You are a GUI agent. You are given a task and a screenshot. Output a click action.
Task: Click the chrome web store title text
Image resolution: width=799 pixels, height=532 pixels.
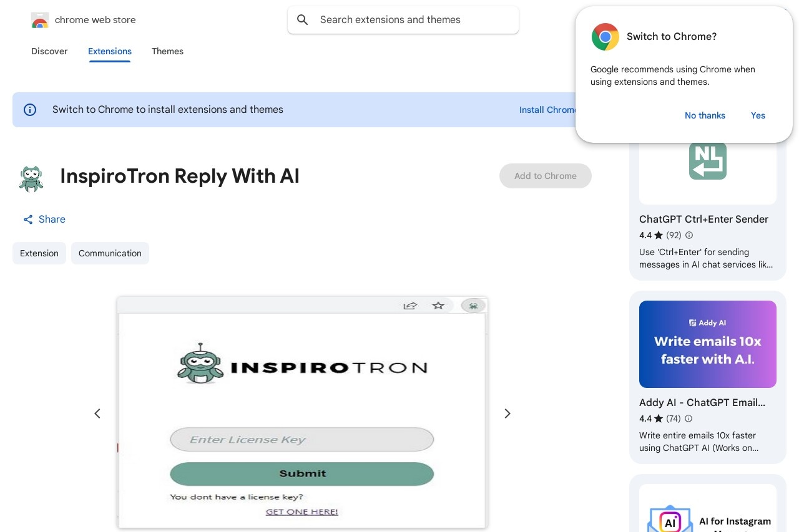pyautogui.click(x=96, y=20)
